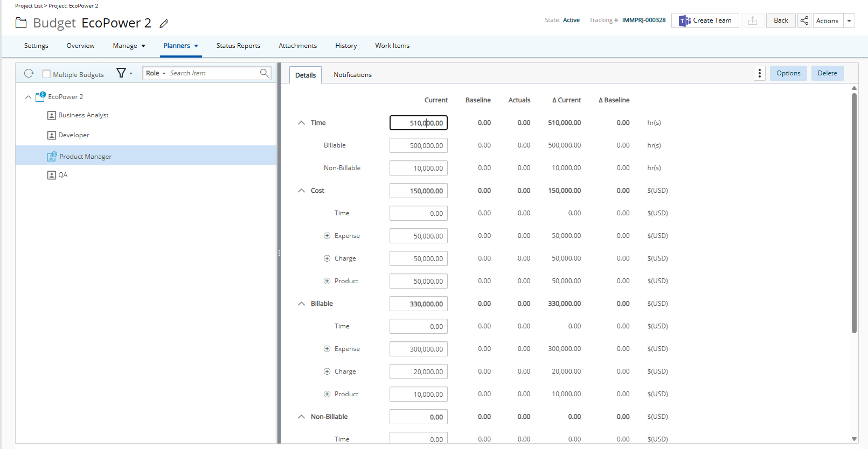
Task: Expand Expense under Billable with plus icon
Action: (x=327, y=349)
